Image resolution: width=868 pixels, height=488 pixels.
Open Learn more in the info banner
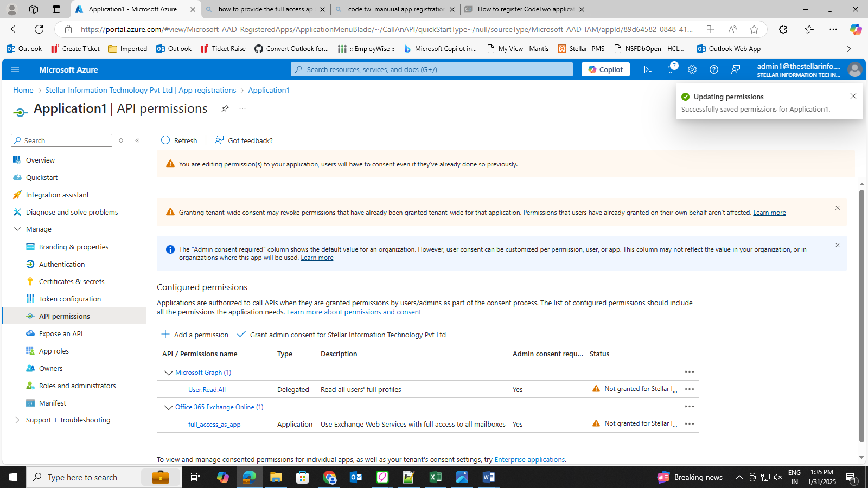(x=317, y=258)
